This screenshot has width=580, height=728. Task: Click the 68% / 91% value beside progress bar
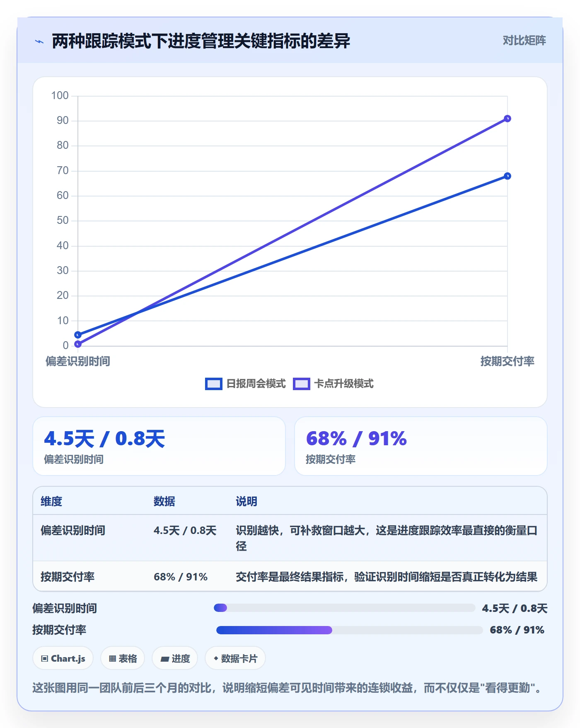point(517,630)
